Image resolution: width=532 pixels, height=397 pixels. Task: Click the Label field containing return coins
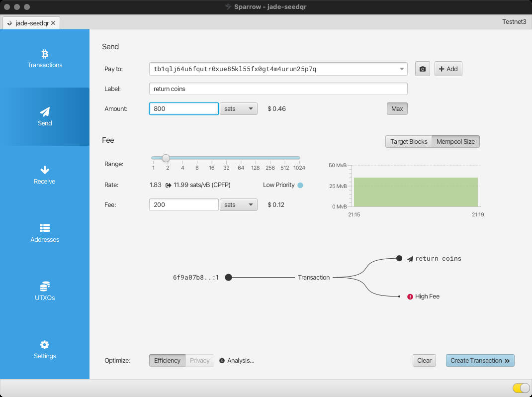click(278, 89)
